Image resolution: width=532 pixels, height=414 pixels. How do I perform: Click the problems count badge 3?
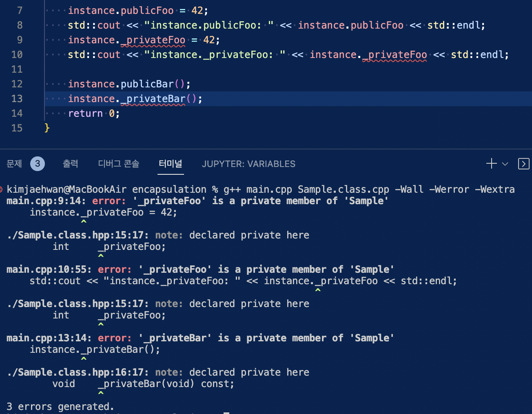[x=38, y=164]
